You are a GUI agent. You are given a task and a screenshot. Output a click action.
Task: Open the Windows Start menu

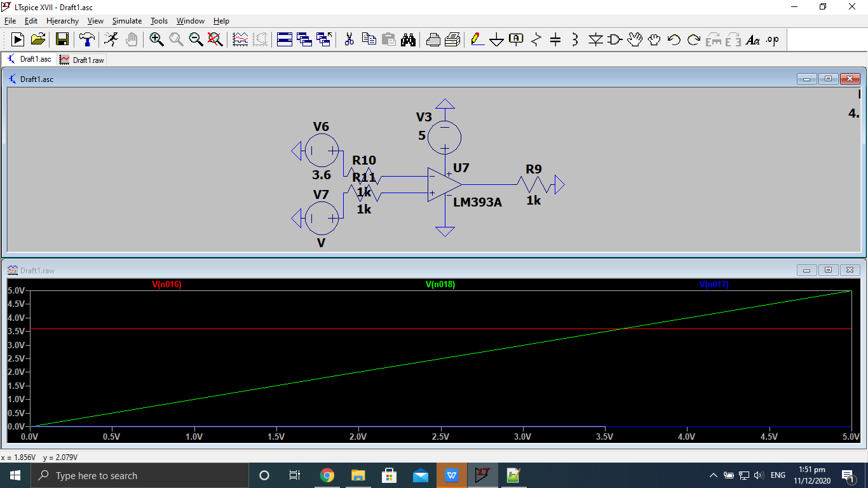pos(15,475)
